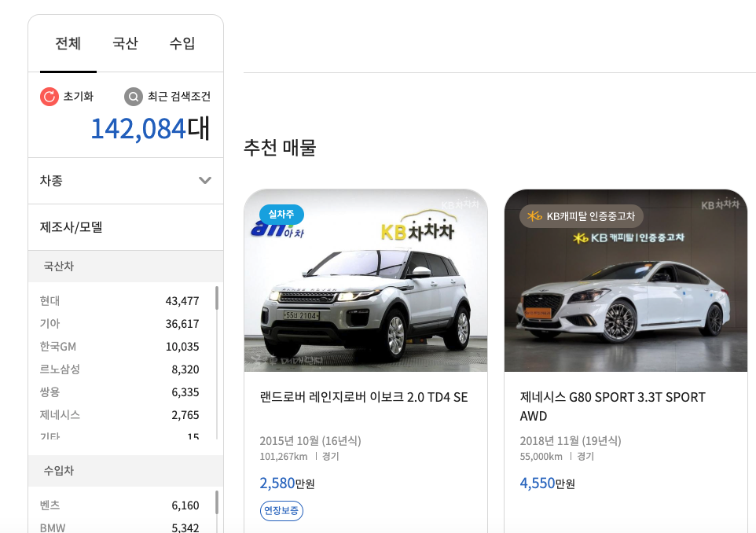Click the 142,084대 total count

(x=150, y=129)
